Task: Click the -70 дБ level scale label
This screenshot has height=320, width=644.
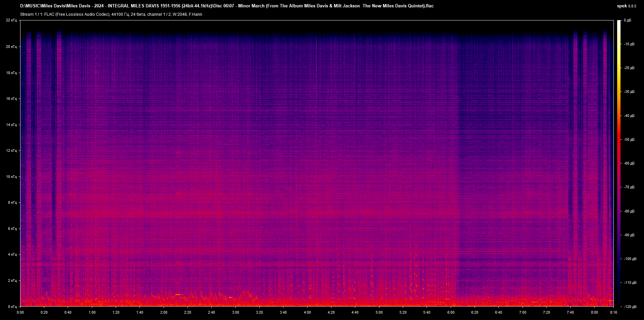Action: [x=629, y=187]
